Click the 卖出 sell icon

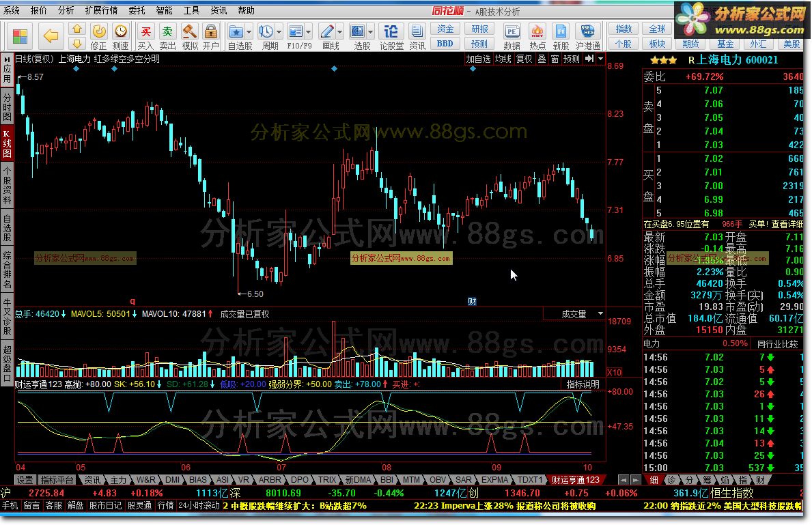[x=167, y=37]
